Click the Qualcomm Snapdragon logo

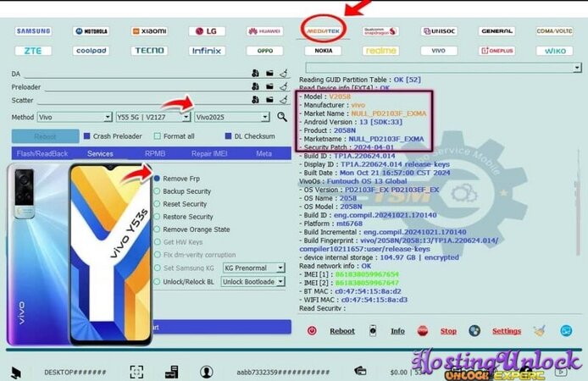[x=380, y=31]
